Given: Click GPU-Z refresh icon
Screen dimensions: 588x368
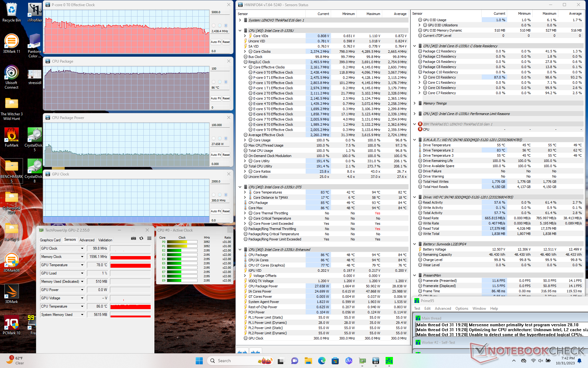Looking at the screenshot, I should [x=141, y=238].
